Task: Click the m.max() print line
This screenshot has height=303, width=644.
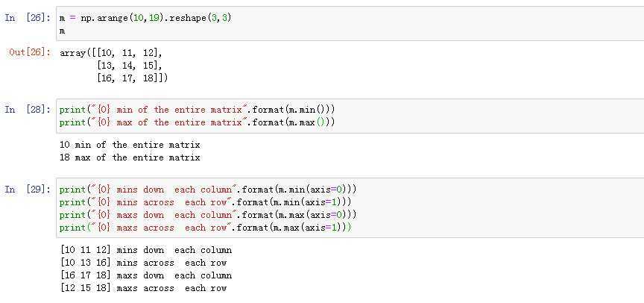Action: pos(197,122)
